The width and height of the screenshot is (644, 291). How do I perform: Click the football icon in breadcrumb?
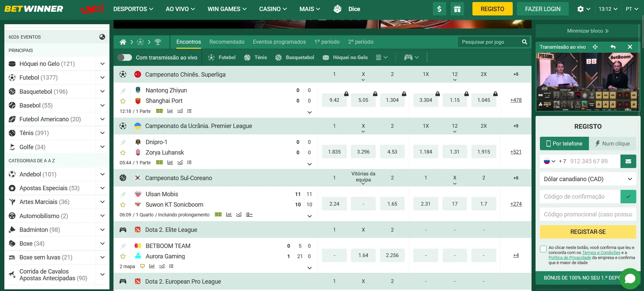pos(140,42)
